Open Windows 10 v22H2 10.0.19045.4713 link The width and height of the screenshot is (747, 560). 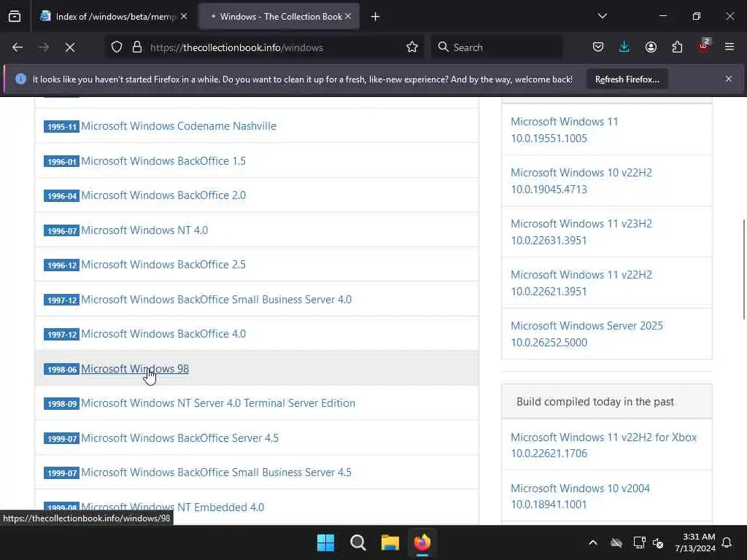[x=581, y=181]
